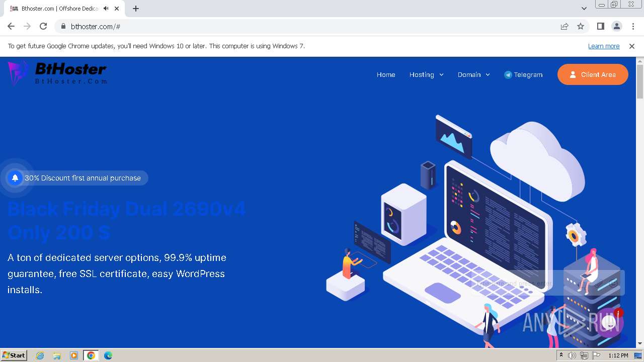This screenshot has width=644, height=362.
Task: Click the page vertical scrollbar thumb
Action: point(640,80)
